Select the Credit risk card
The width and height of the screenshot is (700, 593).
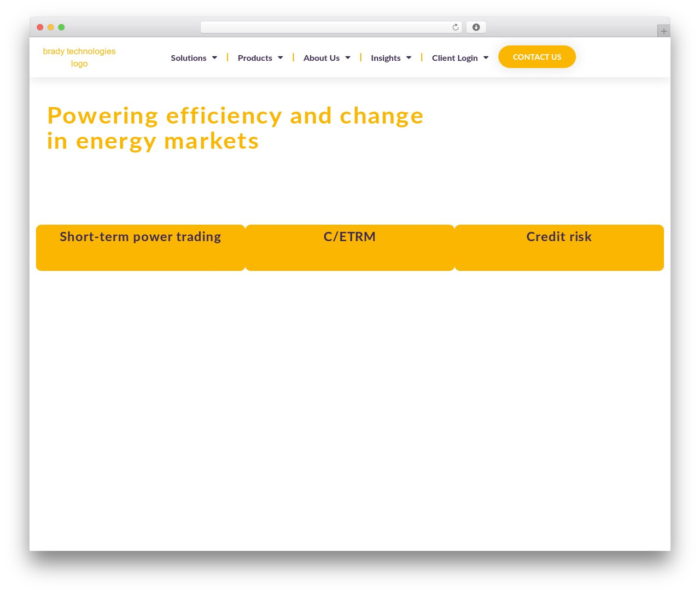(559, 248)
